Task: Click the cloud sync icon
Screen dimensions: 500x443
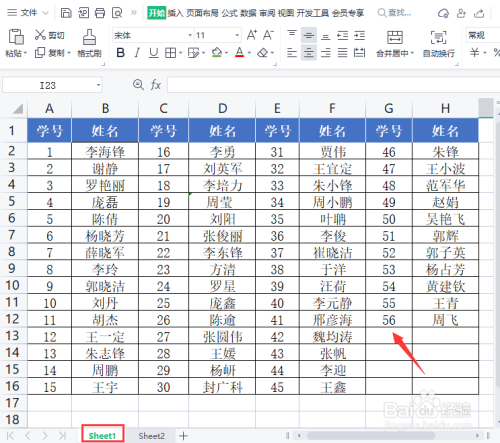Action: (443, 13)
